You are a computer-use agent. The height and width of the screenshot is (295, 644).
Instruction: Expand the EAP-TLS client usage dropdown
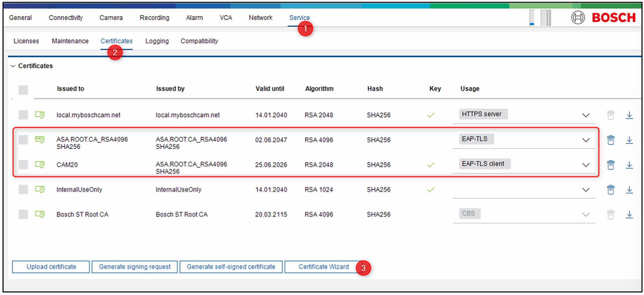click(x=585, y=165)
